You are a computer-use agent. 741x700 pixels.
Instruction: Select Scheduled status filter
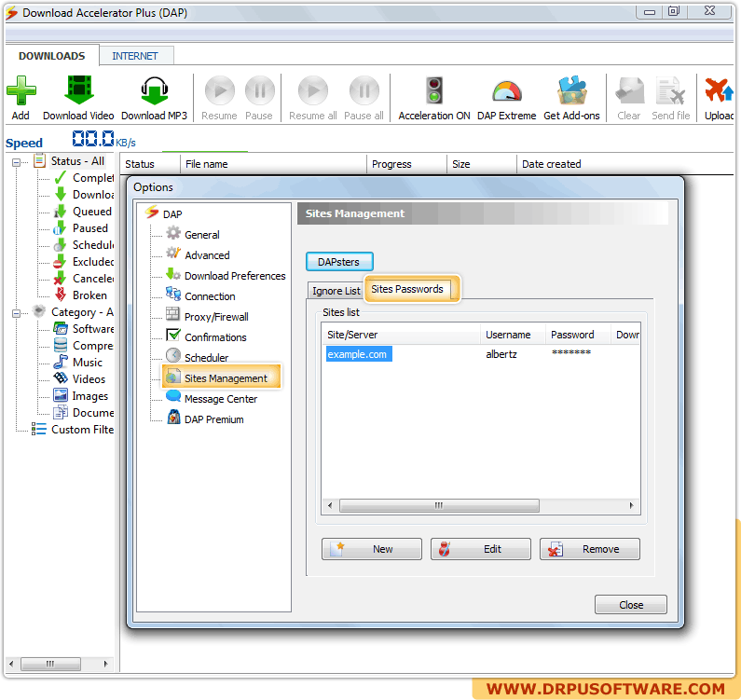[84, 245]
